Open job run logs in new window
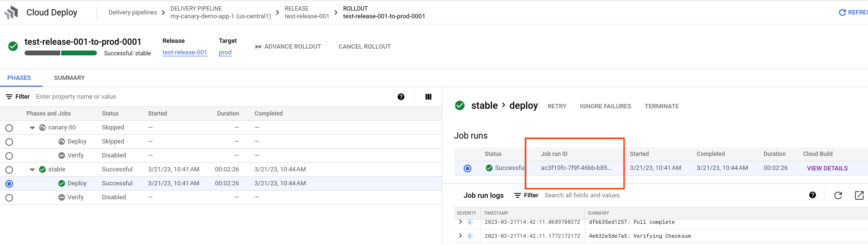 [x=859, y=195]
